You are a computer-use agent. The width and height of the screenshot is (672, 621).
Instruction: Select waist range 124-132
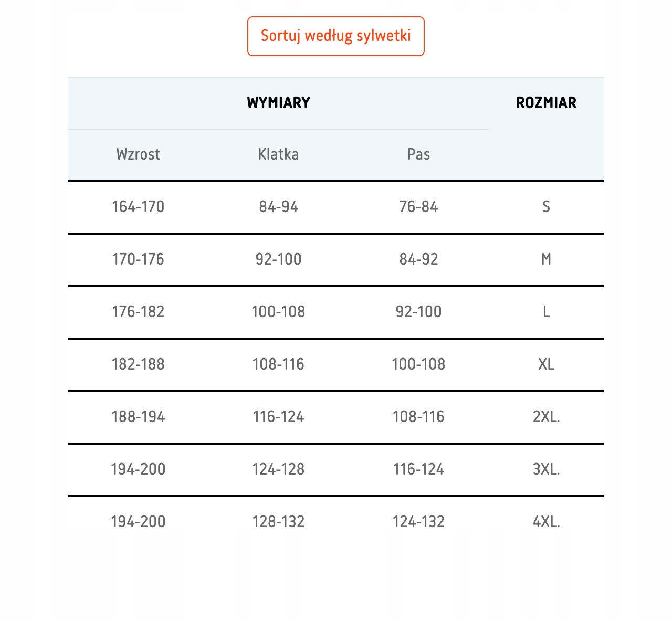click(x=418, y=522)
